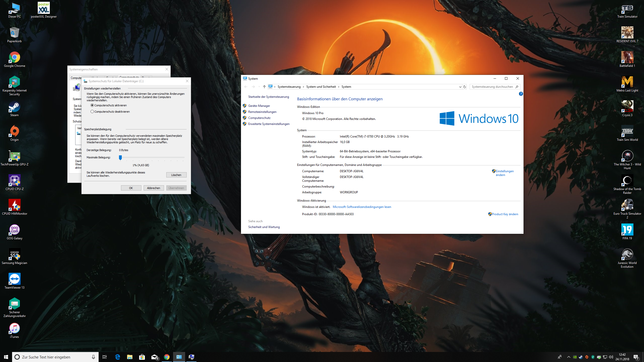Click Einstellungen ändern for computer name
This screenshot has width=644, height=362.
click(x=505, y=173)
